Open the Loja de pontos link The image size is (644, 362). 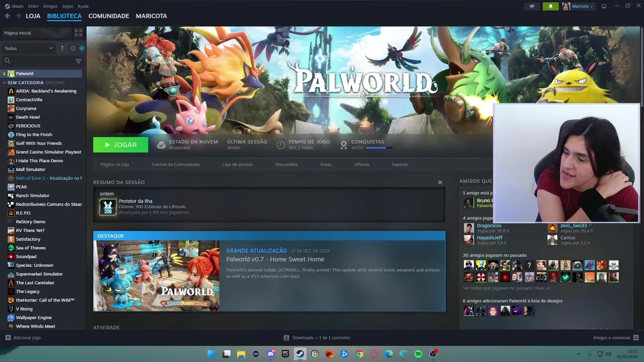point(237,164)
